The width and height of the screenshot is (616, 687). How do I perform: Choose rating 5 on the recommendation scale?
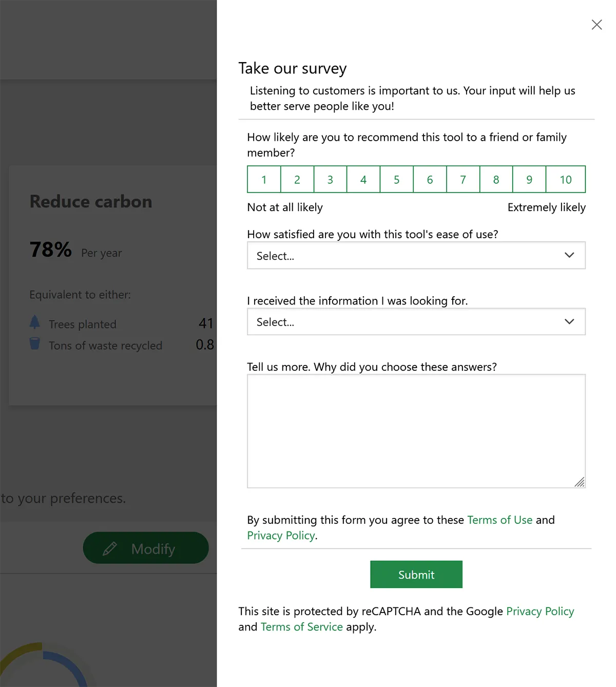click(x=396, y=180)
